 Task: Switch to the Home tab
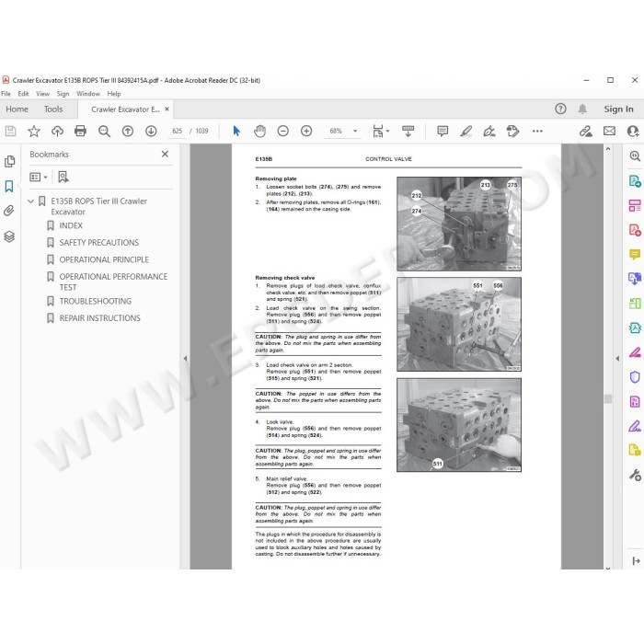[x=17, y=109]
